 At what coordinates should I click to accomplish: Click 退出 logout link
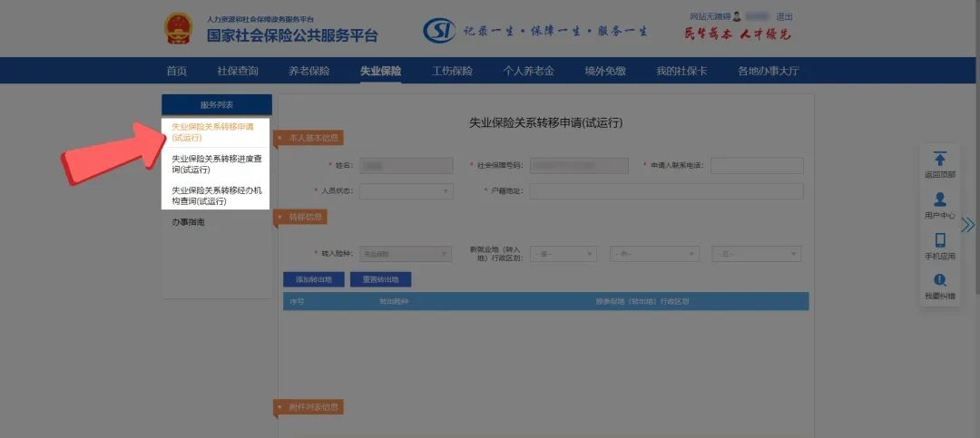click(784, 17)
